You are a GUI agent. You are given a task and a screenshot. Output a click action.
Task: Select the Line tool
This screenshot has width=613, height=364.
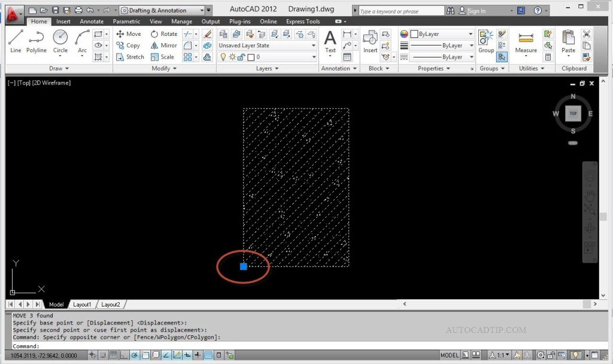point(16,41)
